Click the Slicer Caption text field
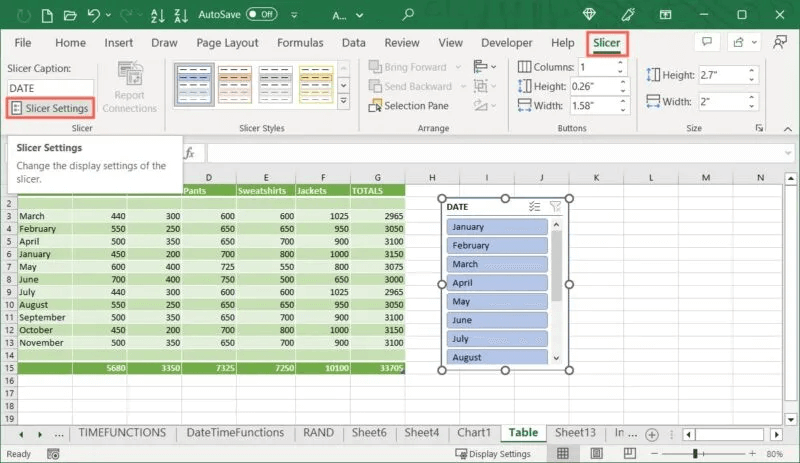The image size is (800, 463). click(50, 88)
